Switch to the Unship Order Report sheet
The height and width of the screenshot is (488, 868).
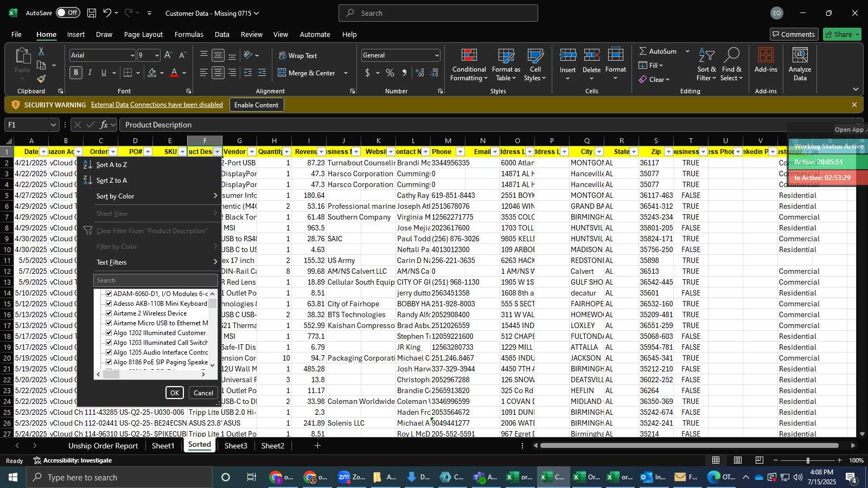103,446
